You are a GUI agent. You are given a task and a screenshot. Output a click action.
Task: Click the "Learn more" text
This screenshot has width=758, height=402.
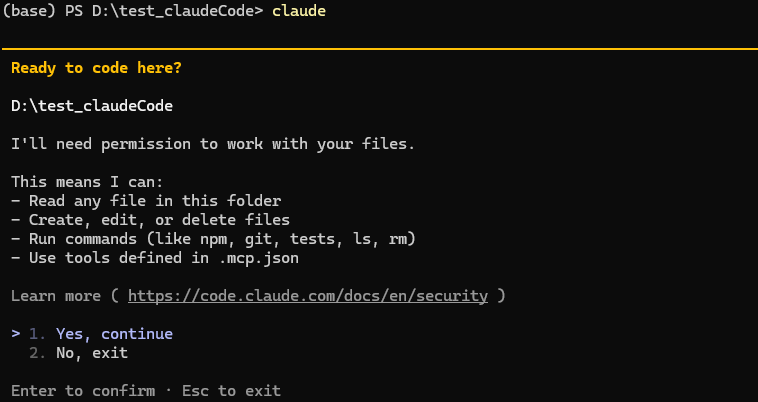click(55, 296)
